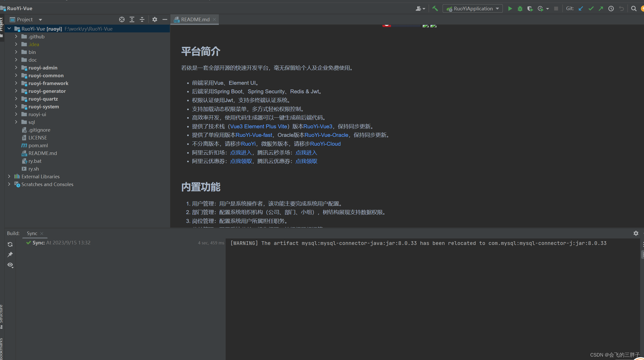Screen dimensions: 644x360
Task: Open the Build view eye filter icon
Action: point(10,265)
